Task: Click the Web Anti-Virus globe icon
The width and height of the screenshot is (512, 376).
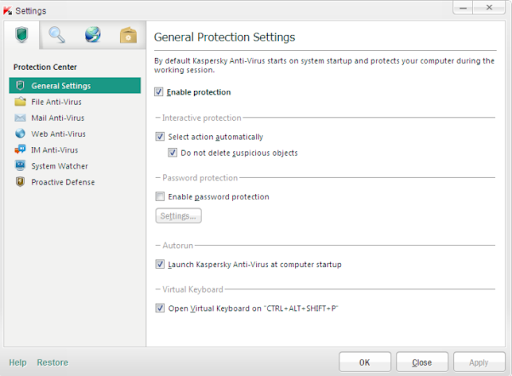Action: (20, 134)
